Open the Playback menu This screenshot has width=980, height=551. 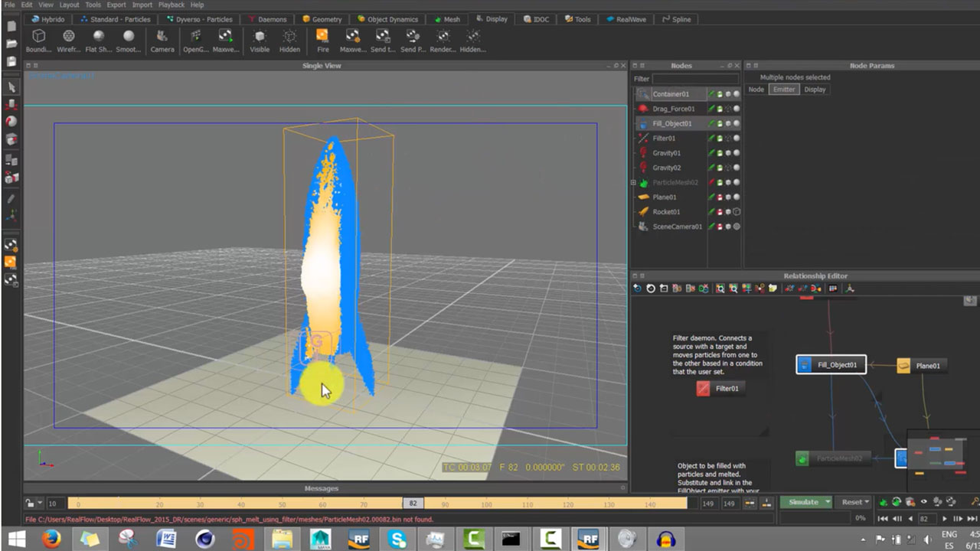point(171,5)
